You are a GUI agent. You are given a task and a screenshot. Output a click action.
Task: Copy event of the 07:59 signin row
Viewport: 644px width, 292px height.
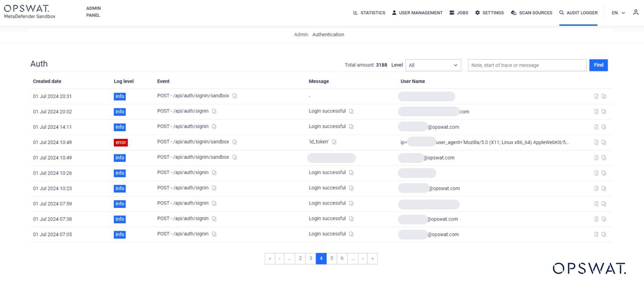tap(214, 203)
